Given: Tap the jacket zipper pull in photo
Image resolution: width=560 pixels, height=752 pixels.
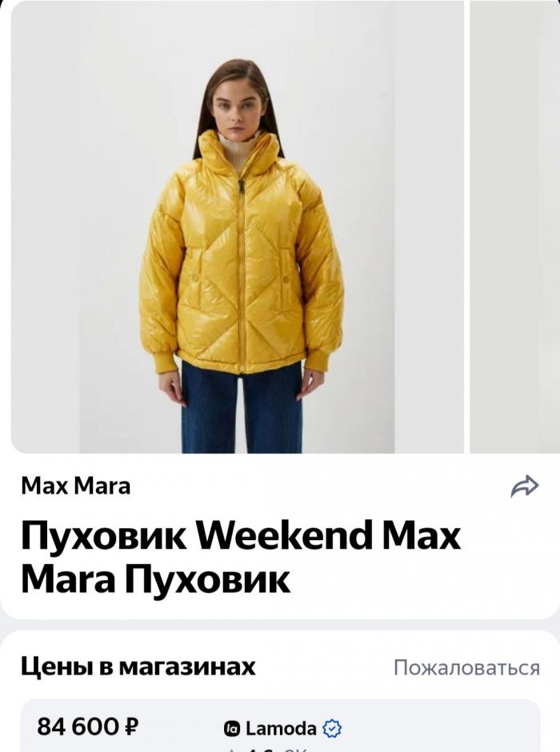Looking at the screenshot, I should point(242,185).
